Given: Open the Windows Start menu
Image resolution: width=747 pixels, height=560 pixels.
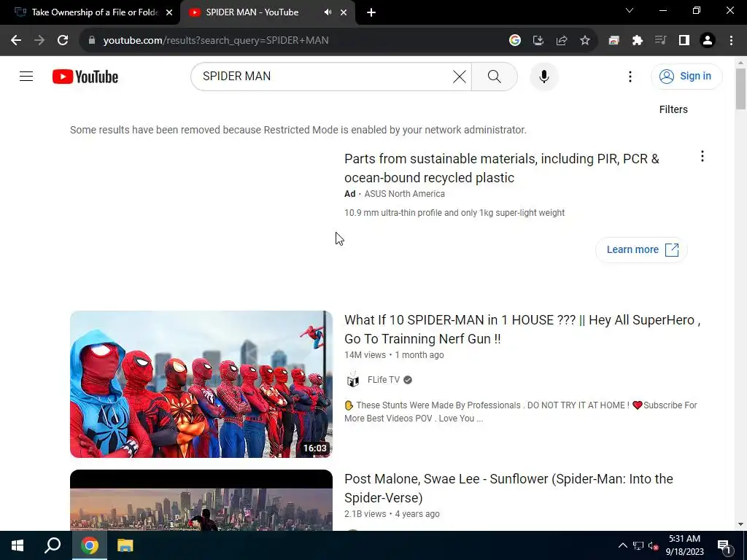Looking at the screenshot, I should tap(18, 545).
